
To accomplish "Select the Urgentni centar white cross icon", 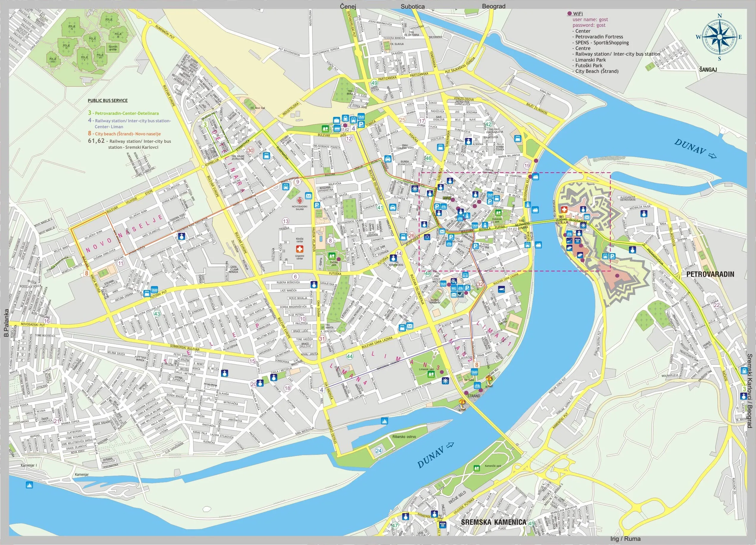I will [x=300, y=249].
